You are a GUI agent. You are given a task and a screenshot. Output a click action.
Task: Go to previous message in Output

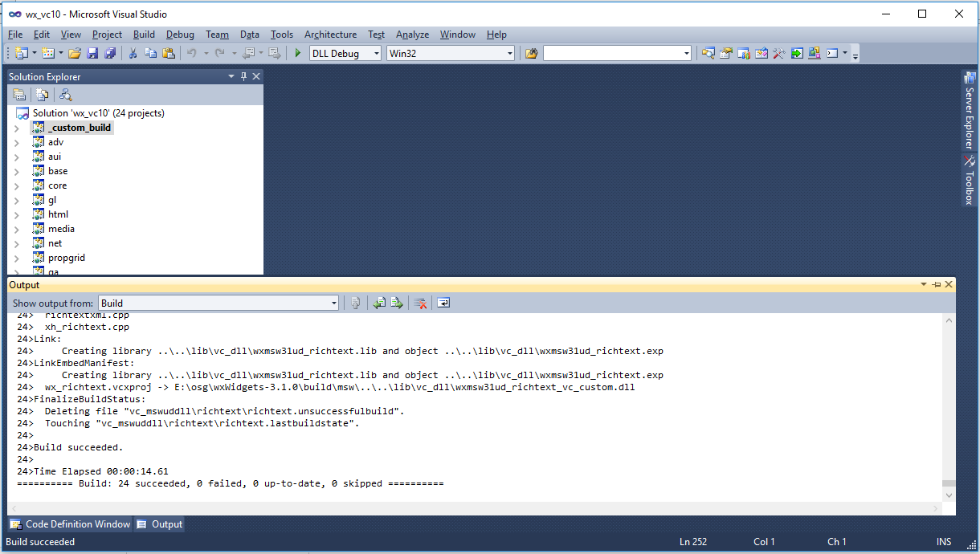[x=379, y=303]
